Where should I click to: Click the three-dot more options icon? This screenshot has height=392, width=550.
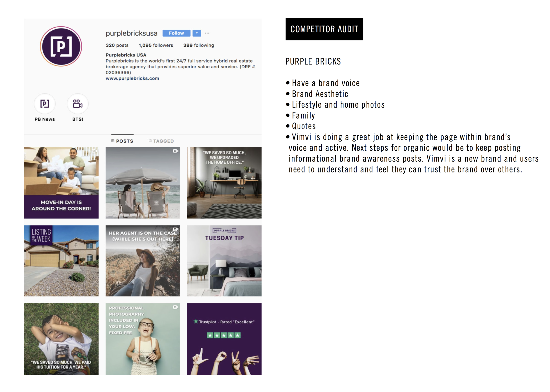(x=207, y=33)
